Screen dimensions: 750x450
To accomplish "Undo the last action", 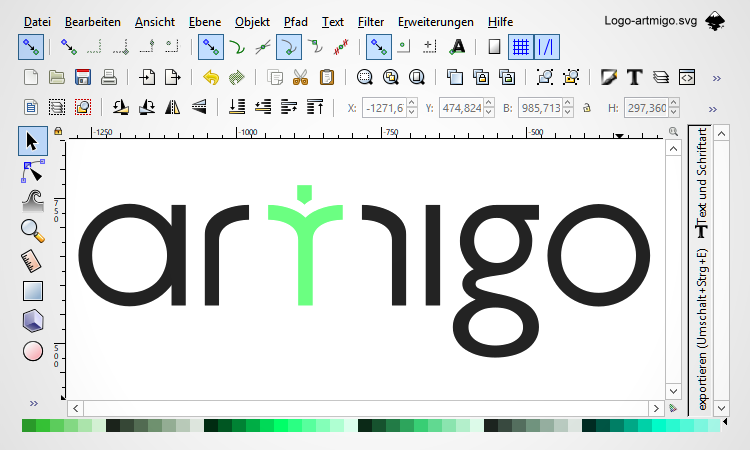I will (x=211, y=77).
